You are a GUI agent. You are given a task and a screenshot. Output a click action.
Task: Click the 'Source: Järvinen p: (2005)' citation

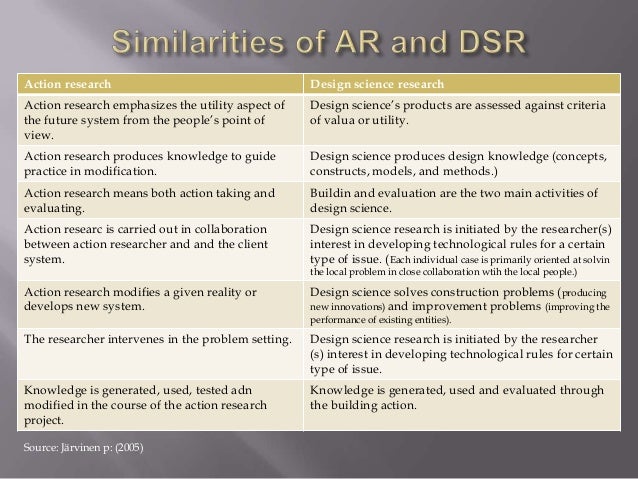pos(83,448)
